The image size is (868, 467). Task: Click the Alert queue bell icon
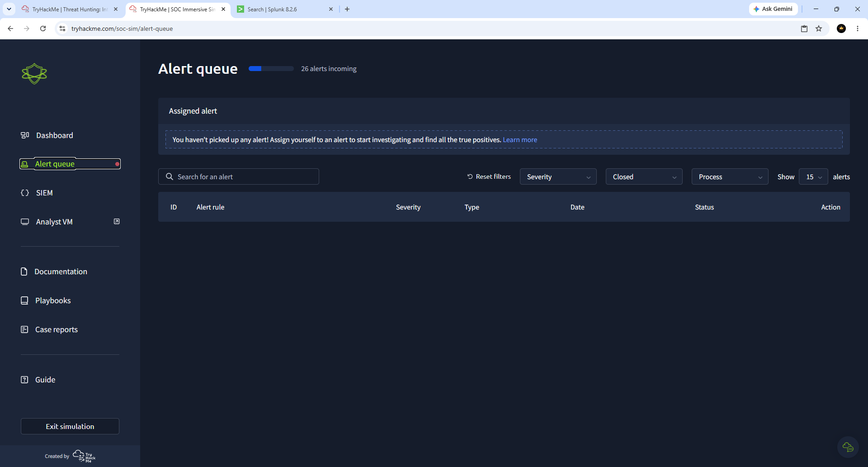25,164
